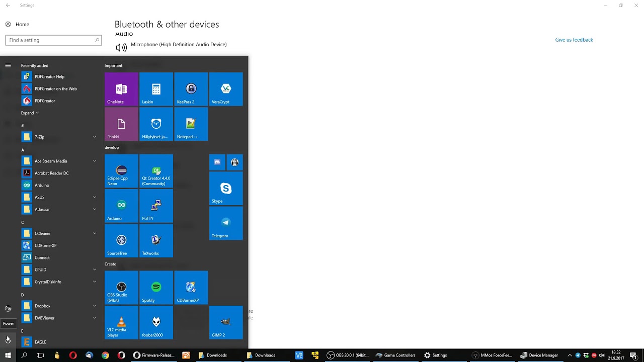Show hidden system tray icons
The width and height of the screenshot is (644, 362).
(570, 355)
